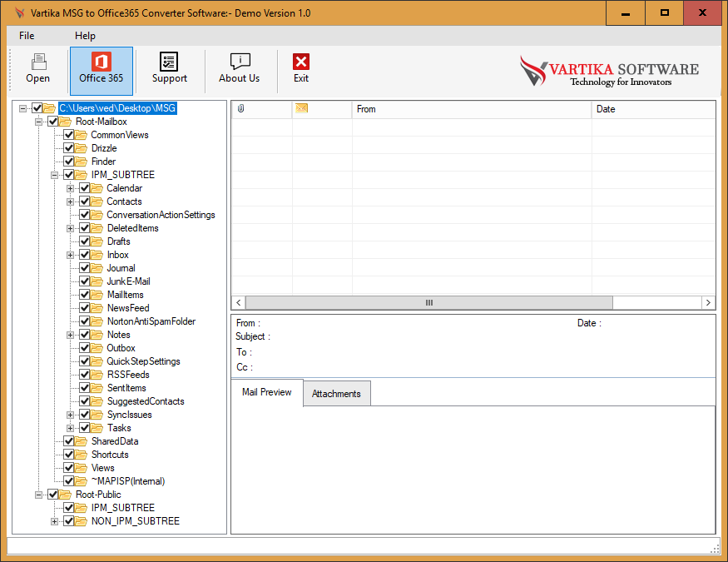
Task: Click the NewsFeed folder icon
Action: [x=97, y=308]
